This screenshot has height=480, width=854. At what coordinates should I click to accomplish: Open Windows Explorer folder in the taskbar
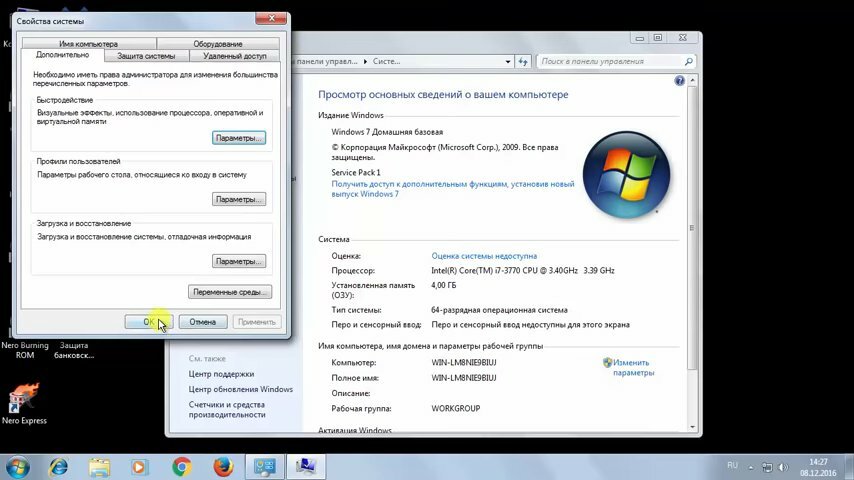click(99, 467)
